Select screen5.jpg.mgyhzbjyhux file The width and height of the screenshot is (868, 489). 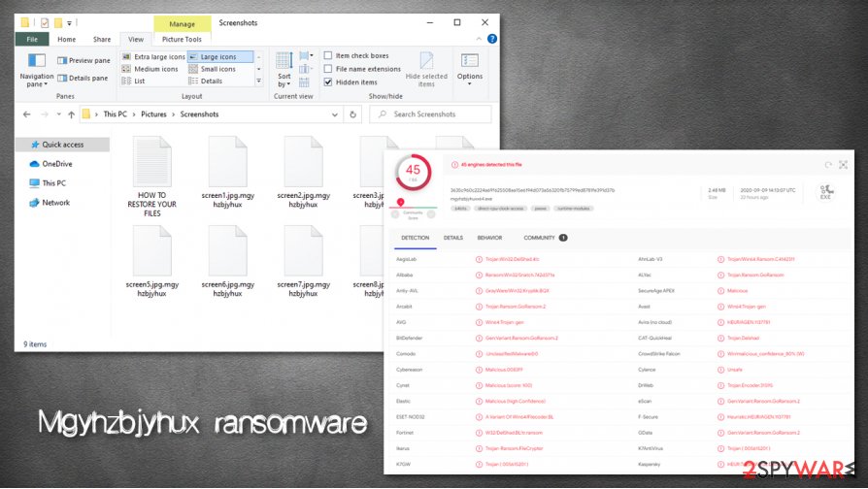152,261
